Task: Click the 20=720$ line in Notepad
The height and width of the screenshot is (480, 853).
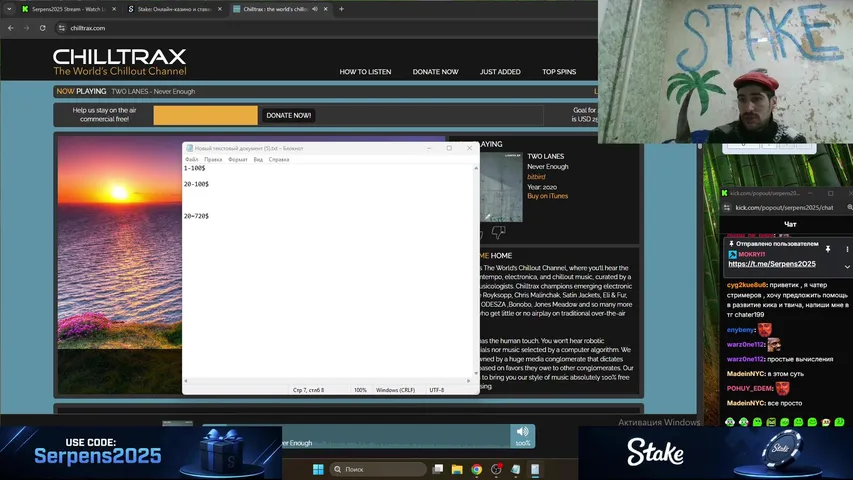Action: (196, 216)
